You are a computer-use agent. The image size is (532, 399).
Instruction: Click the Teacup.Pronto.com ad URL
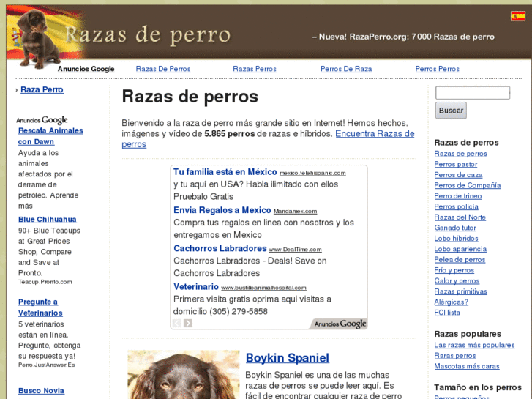(45, 282)
